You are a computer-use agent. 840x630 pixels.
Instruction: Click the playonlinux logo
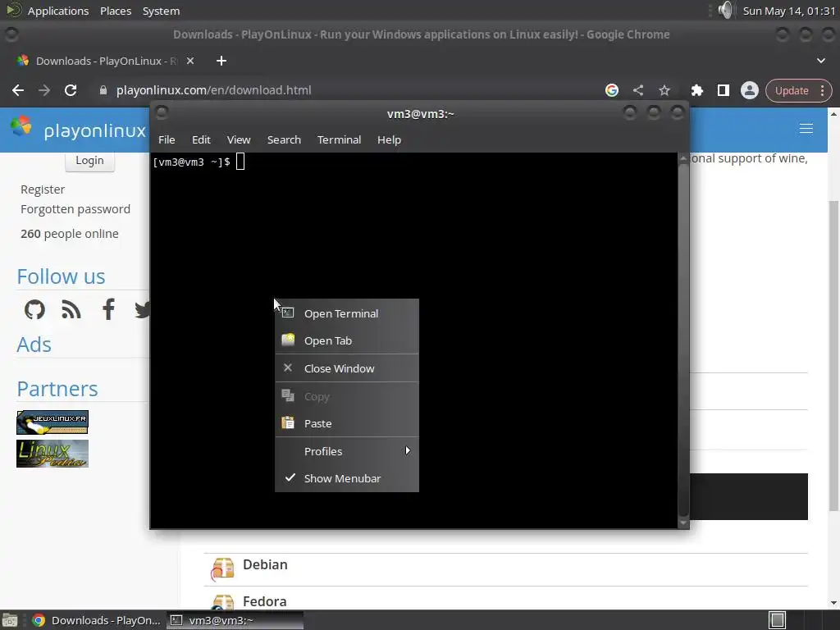coord(79,129)
